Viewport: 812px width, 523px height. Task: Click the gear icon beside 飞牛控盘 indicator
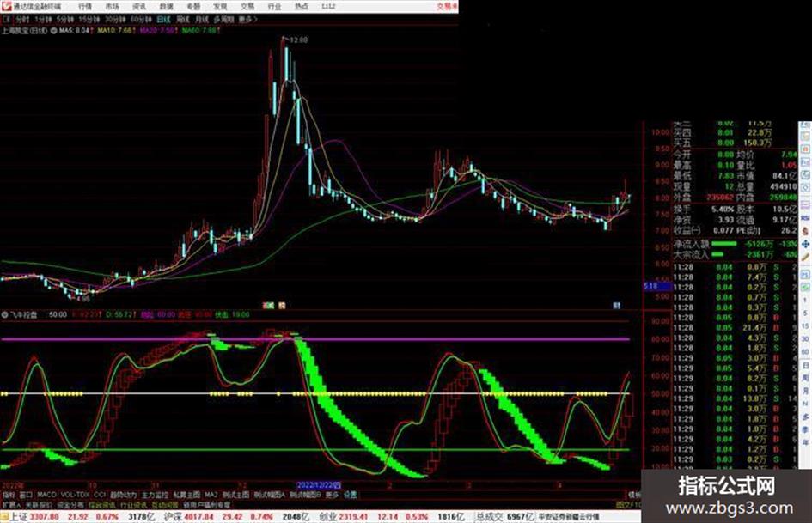(x=4, y=314)
